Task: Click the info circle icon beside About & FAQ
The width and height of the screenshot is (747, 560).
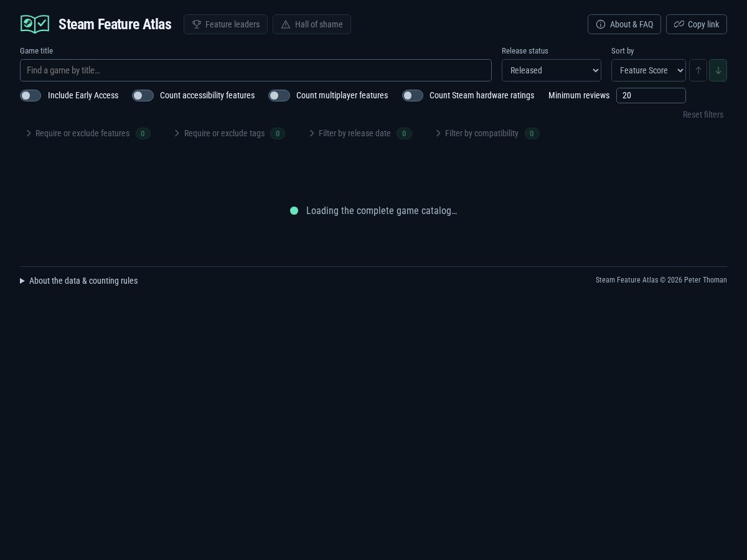Action: tap(601, 24)
